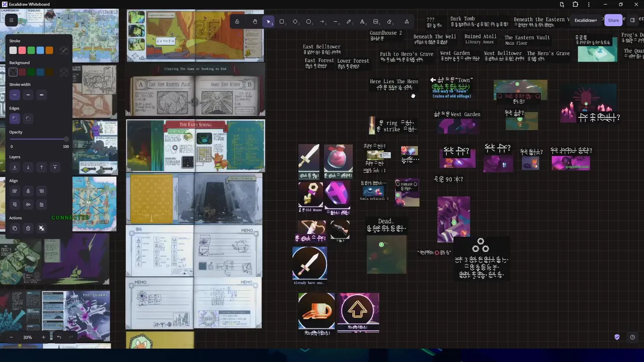
Task: Choose the dark red background swatch
Action: [22, 72]
